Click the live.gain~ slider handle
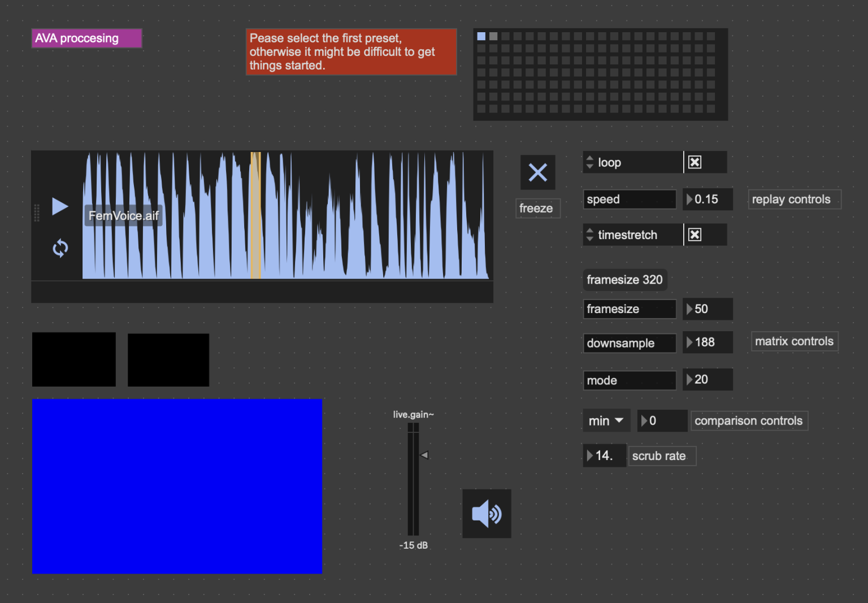The height and width of the screenshot is (603, 868). pyautogui.click(x=424, y=455)
